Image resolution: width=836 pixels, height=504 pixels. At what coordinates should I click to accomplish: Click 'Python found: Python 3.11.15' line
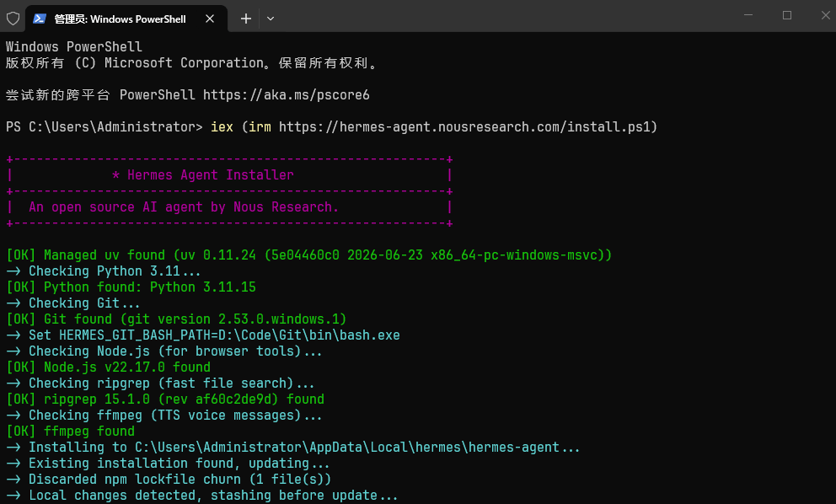(x=131, y=287)
